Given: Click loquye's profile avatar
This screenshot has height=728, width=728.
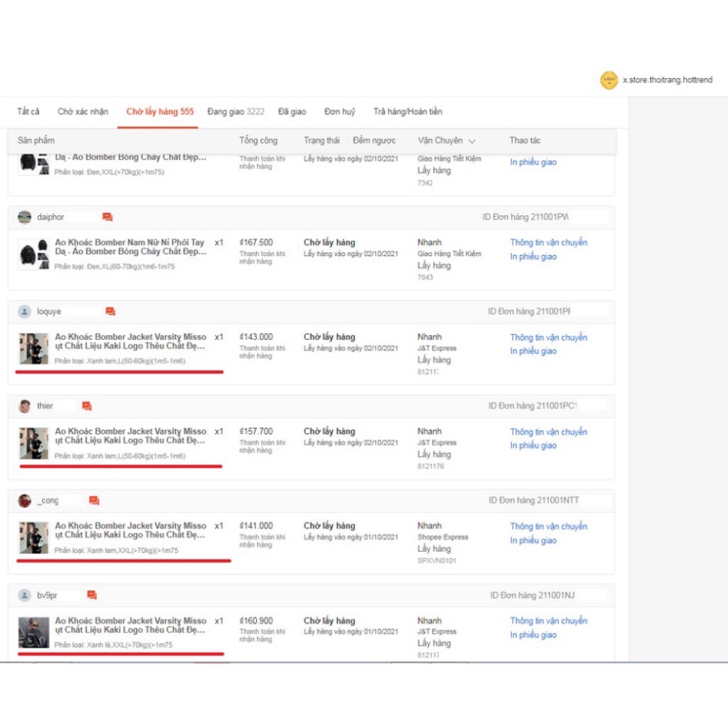Looking at the screenshot, I should (25, 311).
